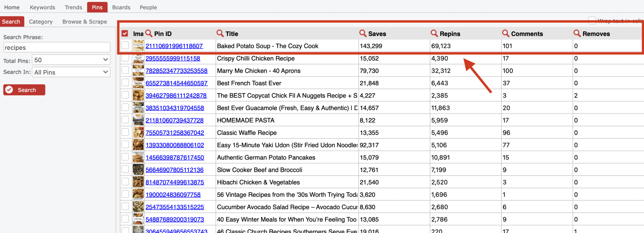The width and height of the screenshot is (644, 233).
Task: Click the Saves column search icon
Action: click(363, 33)
